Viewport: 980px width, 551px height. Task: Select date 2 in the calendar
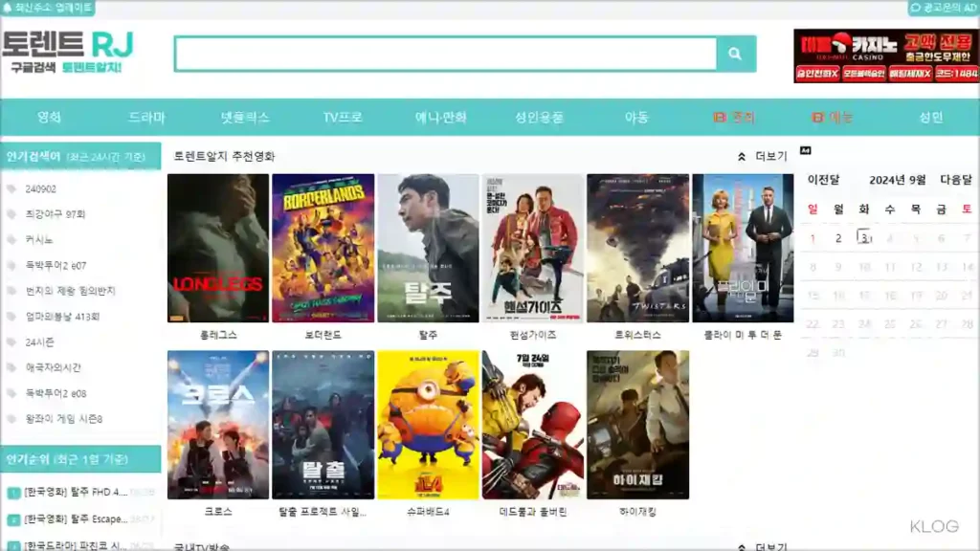[x=838, y=238]
